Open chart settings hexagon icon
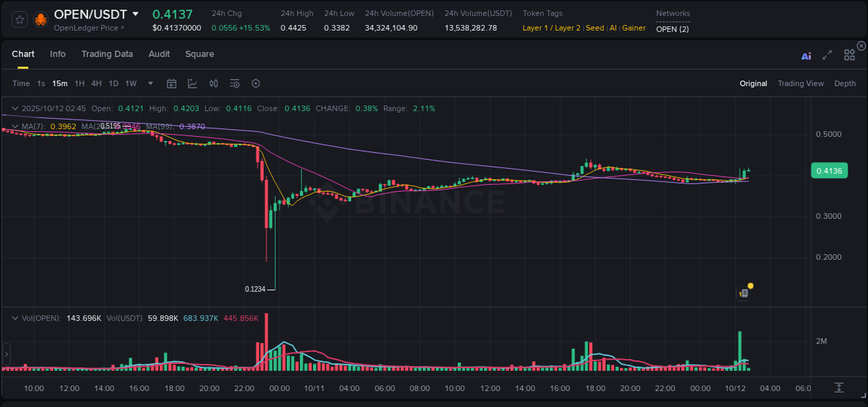Viewport: 868px width, 407px height. 256,83
